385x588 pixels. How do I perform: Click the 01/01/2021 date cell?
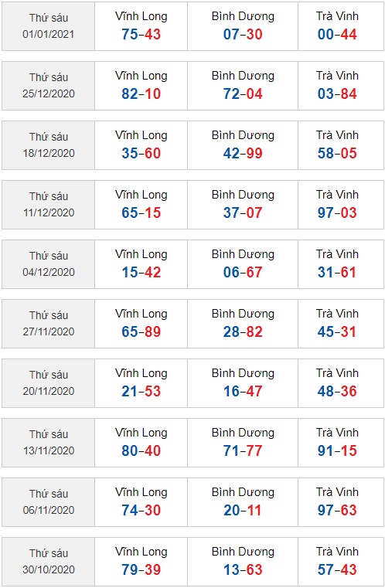[49, 26]
